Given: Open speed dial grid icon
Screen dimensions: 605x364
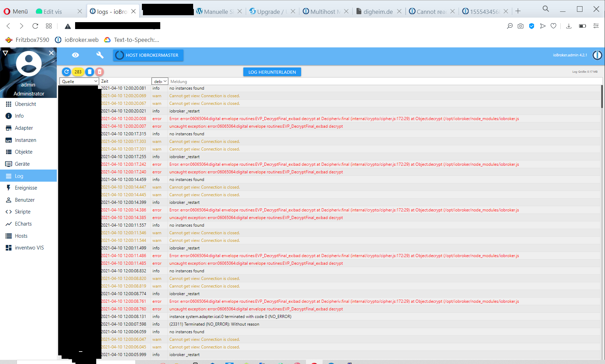Looking at the screenshot, I should (49, 26).
